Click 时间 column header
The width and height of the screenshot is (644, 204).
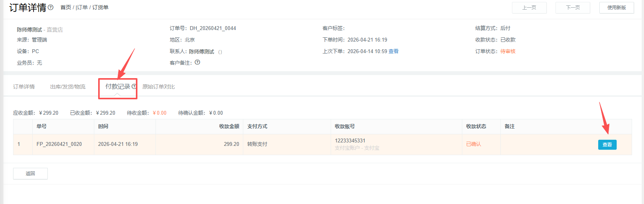[103, 126]
